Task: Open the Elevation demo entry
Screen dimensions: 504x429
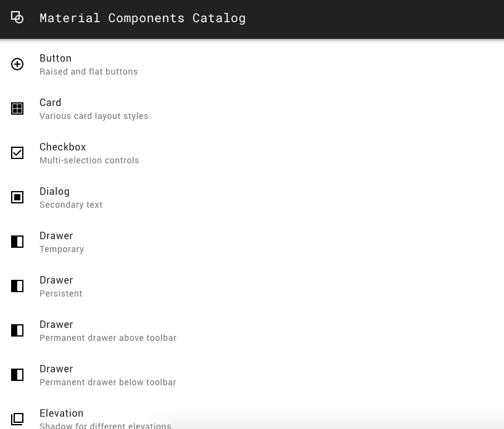Action: 62,414
